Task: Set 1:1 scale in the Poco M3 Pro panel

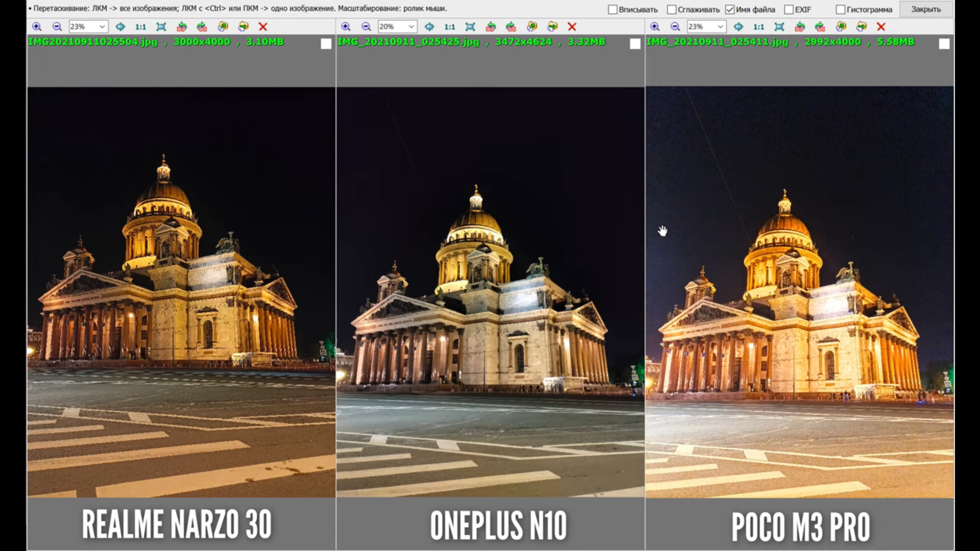Action: pos(758,27)
